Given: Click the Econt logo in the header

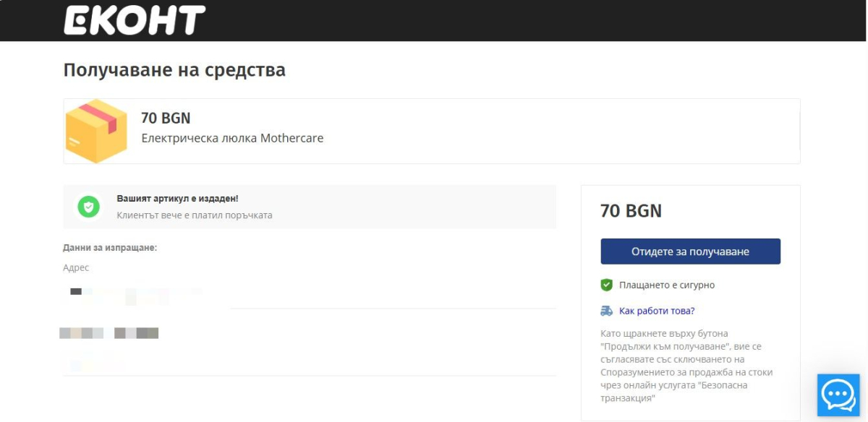Looking at the screenshot, I should (135, 21).
